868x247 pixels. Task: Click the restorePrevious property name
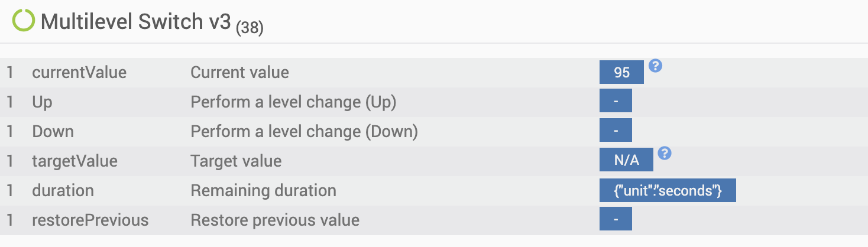(x=90, y=220)
